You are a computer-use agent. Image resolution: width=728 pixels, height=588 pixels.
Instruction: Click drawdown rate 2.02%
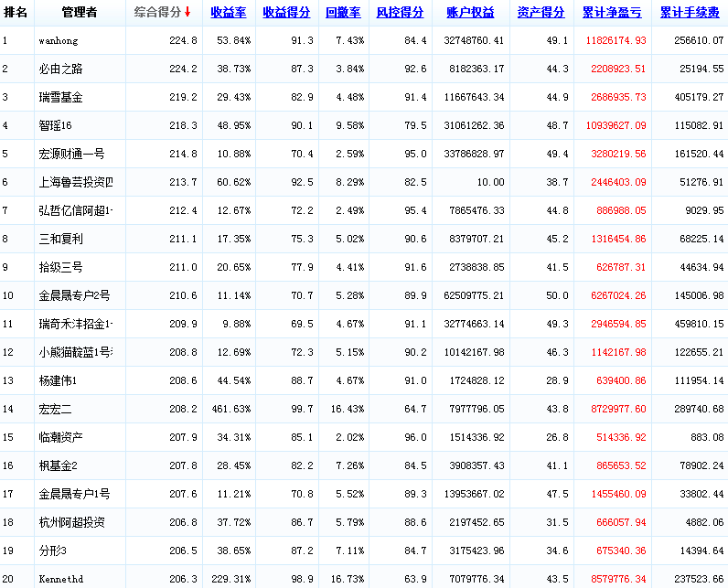[350, 437]
